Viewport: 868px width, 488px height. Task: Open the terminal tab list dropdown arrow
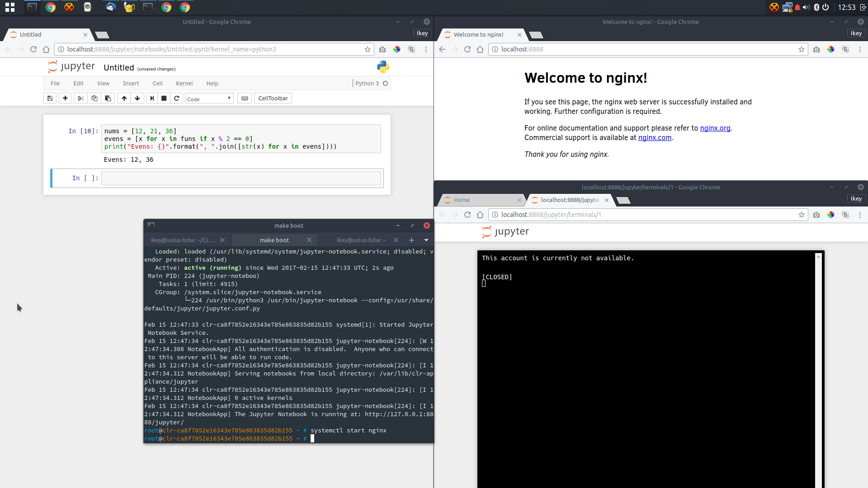click(x=426, y=240)
